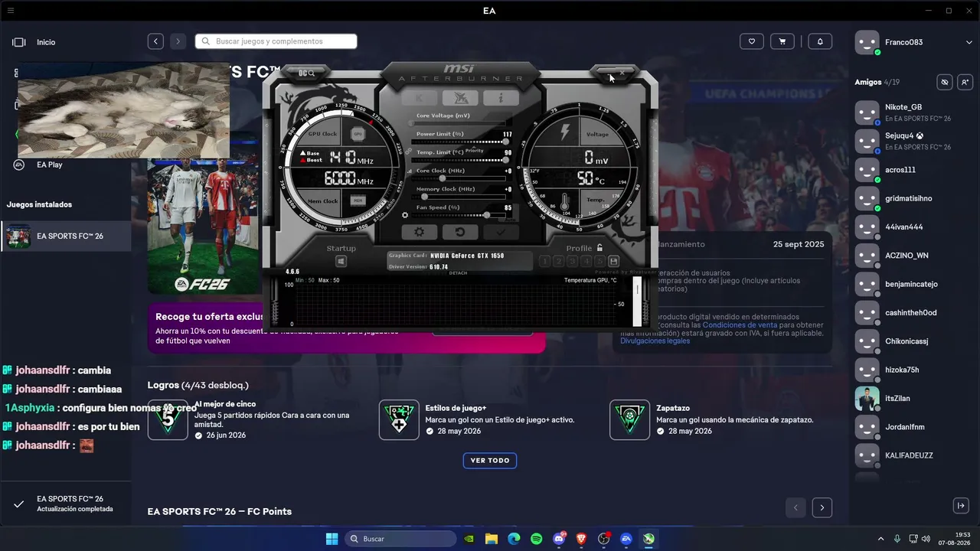Focus the Buscar juegos y complementos field
The image size is (980, 551).
(x=276, y=41)
